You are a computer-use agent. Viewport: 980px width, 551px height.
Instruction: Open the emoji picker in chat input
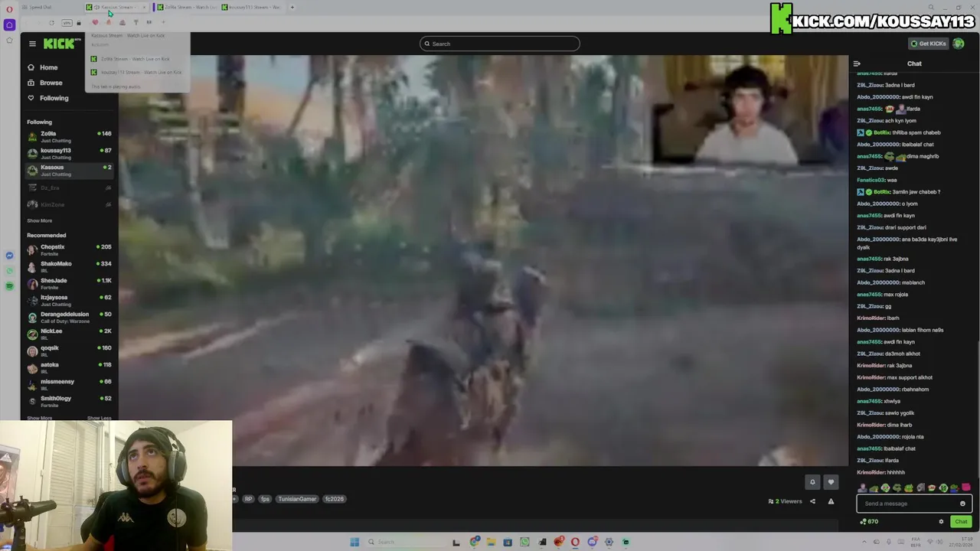(962, 504)
